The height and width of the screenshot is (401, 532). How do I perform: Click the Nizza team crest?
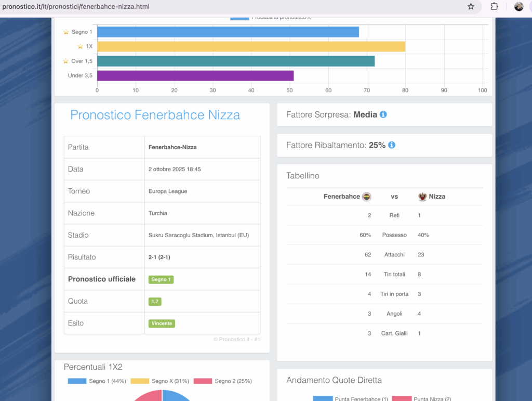[x=422, y=197]
